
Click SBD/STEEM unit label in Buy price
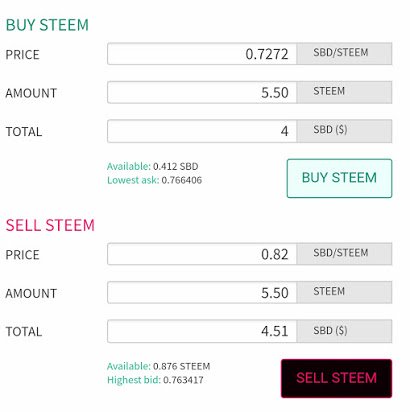341,52
